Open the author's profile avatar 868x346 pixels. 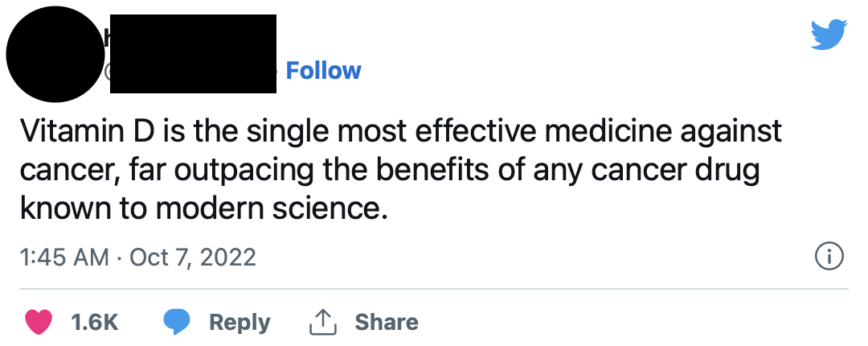55,57
